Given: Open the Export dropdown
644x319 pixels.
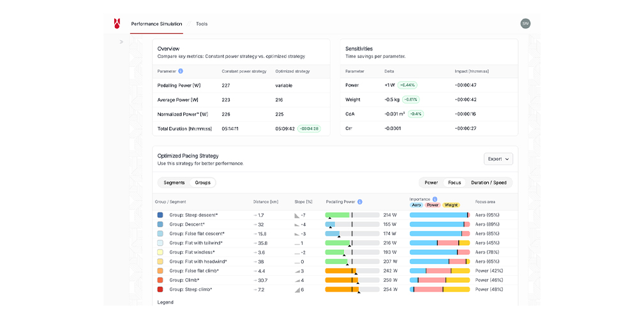Looking at the screenshot, I should (498, 159).
